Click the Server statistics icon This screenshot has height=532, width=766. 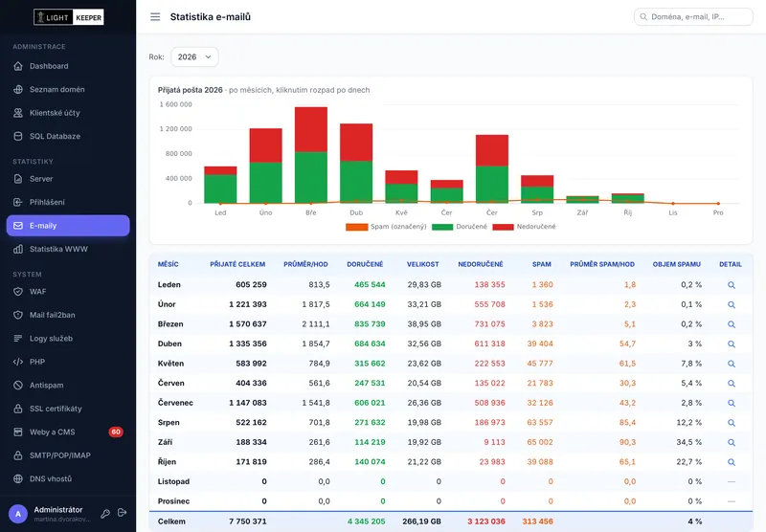click(x=18, y=179)
